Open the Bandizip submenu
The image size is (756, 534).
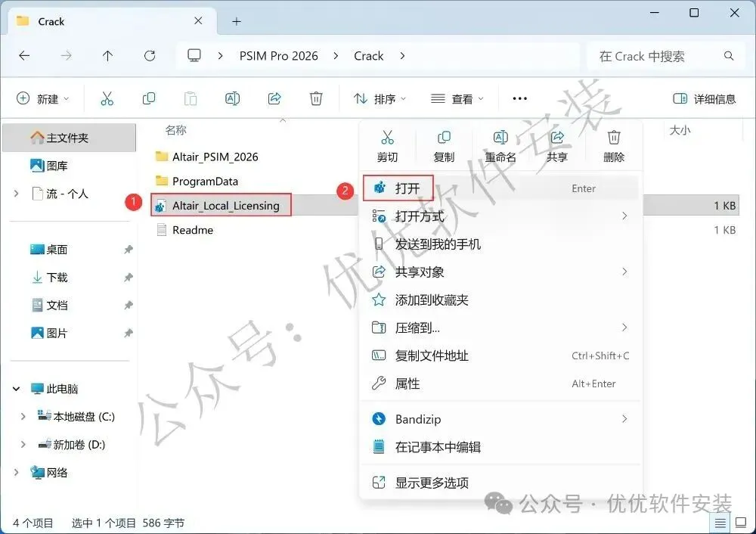501,419
